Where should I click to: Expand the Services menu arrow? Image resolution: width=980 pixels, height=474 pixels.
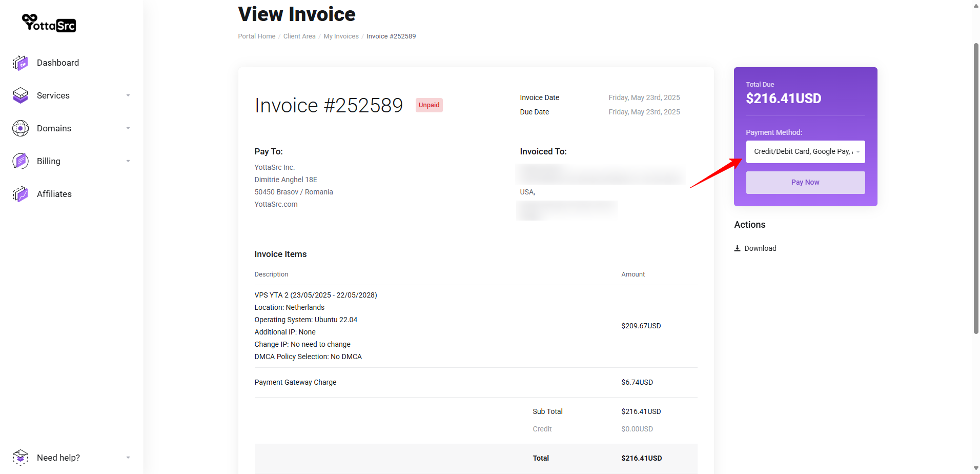(128, 95)
